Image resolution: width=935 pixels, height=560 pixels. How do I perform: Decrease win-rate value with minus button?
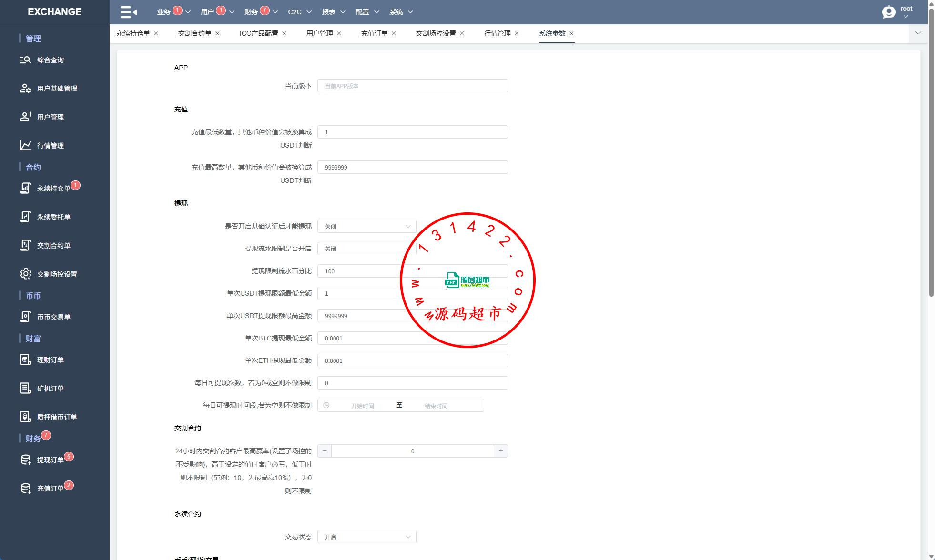click(x=325, y=451)
